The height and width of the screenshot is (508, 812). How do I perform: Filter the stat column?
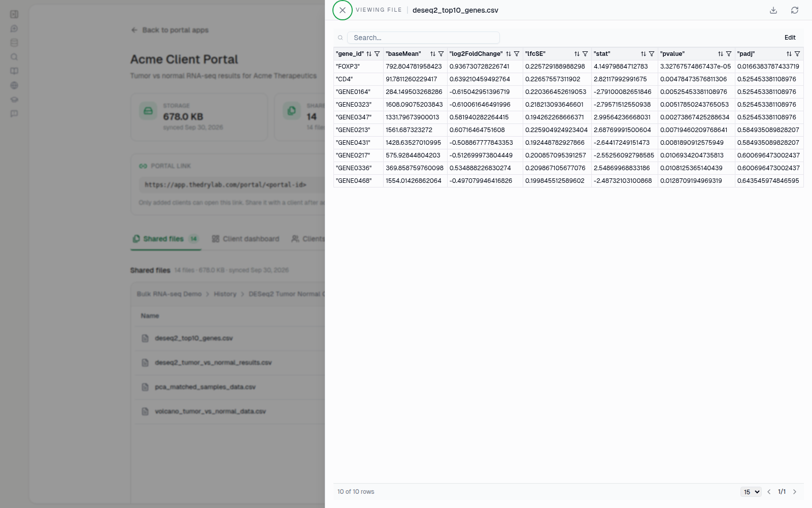(652, 54)
